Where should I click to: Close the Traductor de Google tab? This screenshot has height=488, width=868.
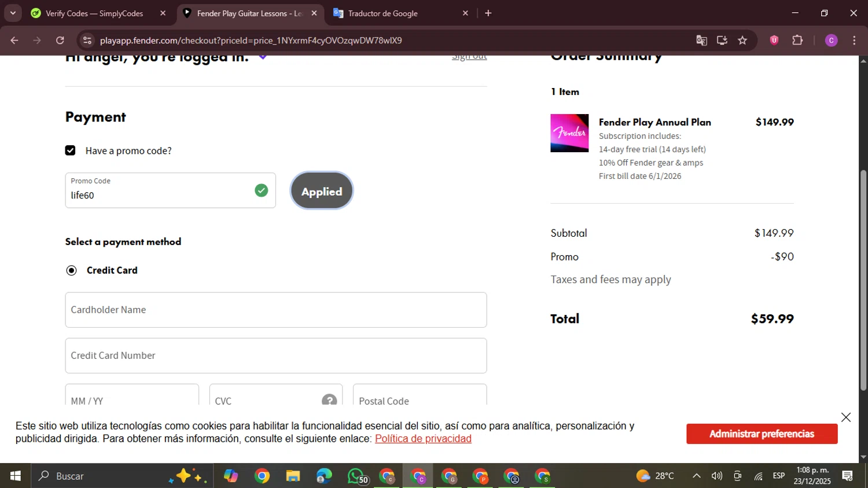pyautogui.click(x=465, y=13)
